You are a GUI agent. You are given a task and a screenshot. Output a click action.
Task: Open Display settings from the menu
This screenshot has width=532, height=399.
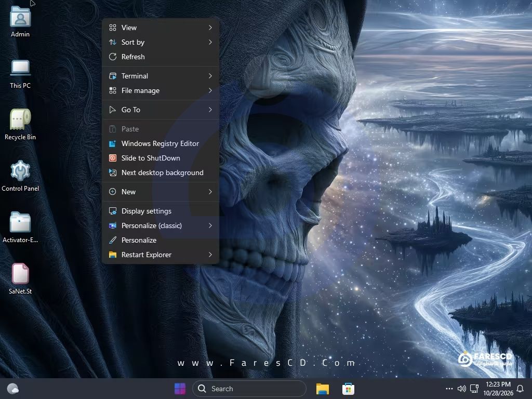pos(161,211)
